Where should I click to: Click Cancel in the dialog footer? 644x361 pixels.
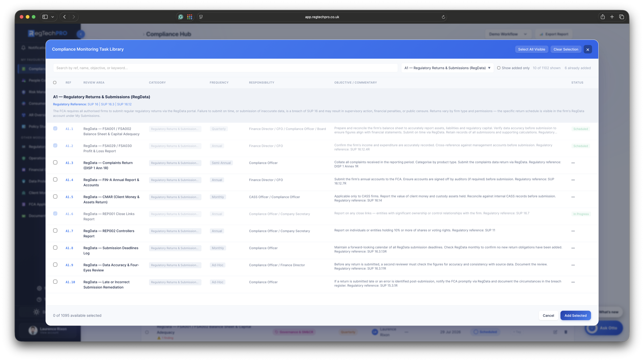[x=548, y=315]
